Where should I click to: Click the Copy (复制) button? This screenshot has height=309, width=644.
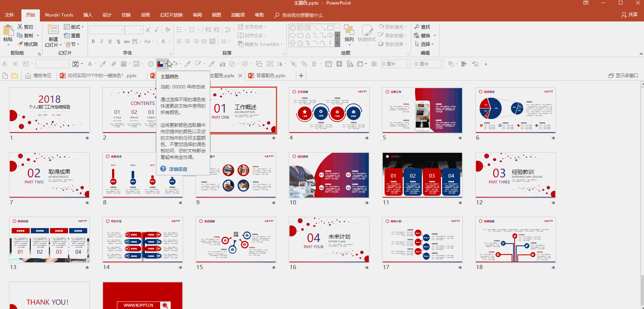(25, 36)
